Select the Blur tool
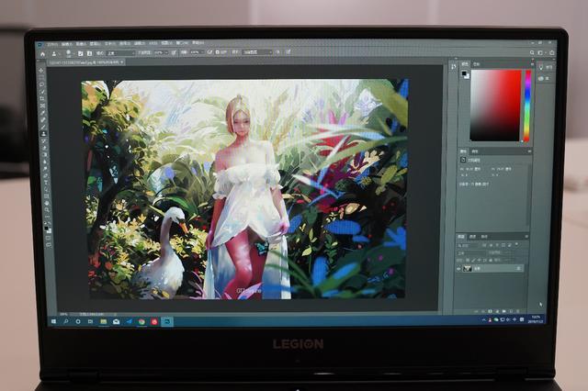 45,162
